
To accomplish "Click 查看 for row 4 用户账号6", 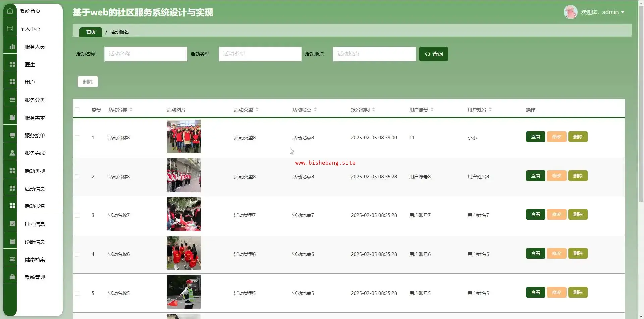I will [536, 253].
